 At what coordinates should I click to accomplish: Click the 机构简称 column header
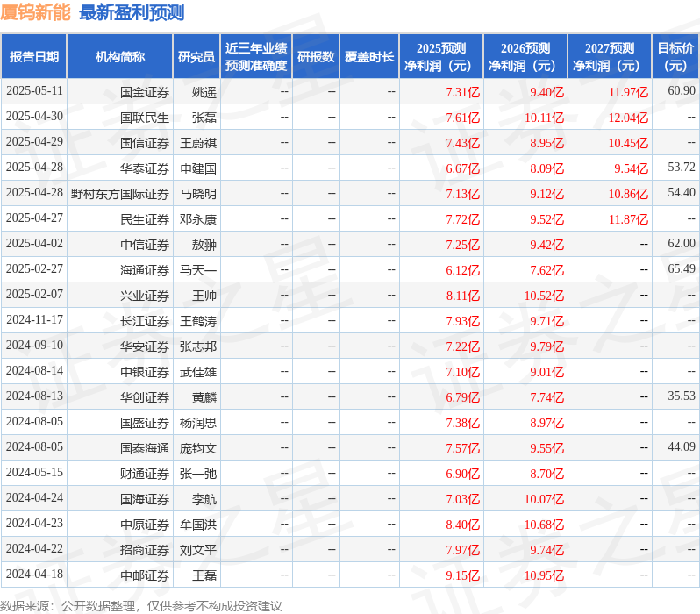click(x=119, y=57)
